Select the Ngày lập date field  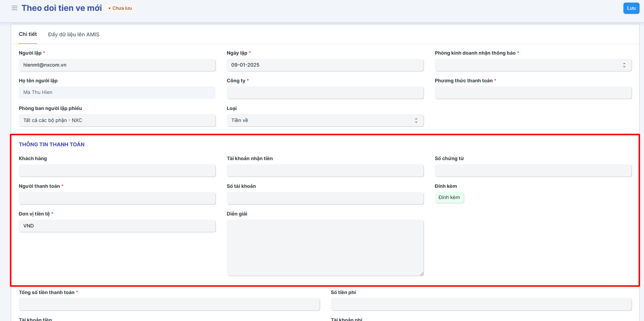coord(325,65)
